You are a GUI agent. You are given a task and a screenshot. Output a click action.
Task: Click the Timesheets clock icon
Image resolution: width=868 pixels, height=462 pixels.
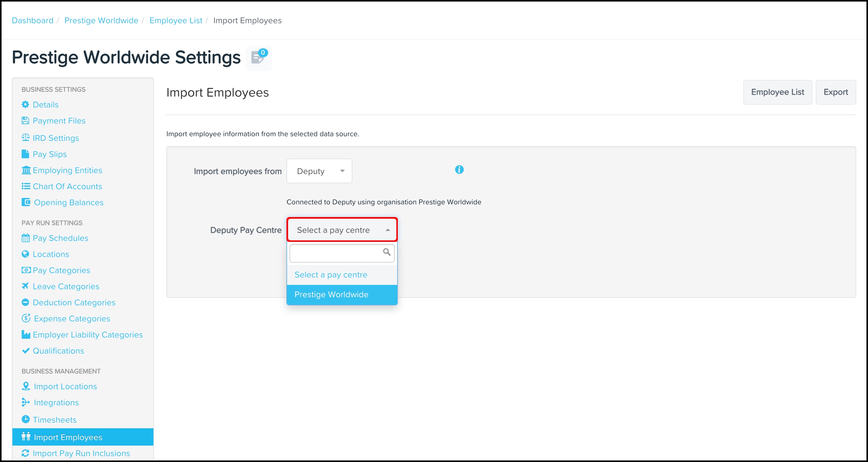(x=26, y=419)
